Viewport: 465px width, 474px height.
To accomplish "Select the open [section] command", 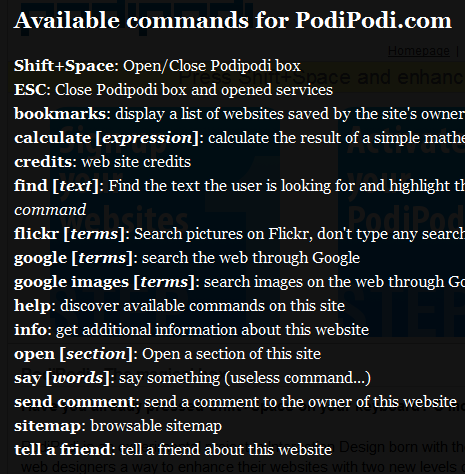I will (x=73, y=354).
